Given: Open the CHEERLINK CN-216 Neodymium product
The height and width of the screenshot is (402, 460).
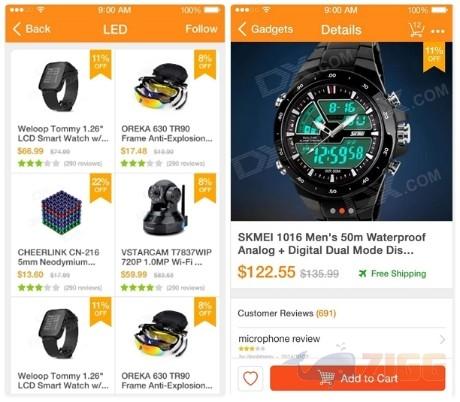Looking at the screenshot, I should pos(58,257).
